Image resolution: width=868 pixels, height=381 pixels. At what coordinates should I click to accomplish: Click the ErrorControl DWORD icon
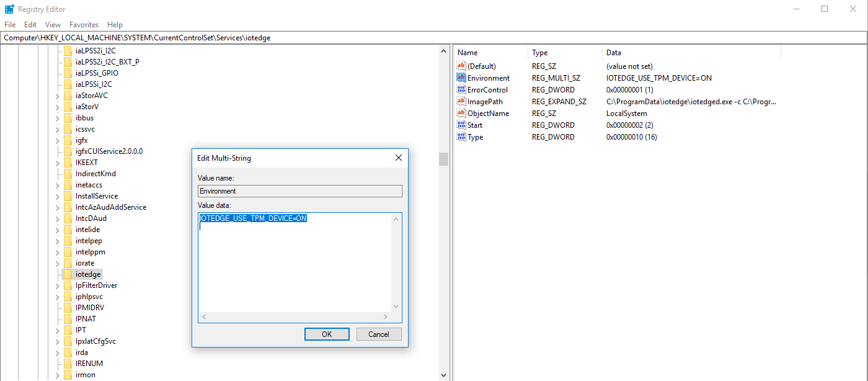pyautogui.click(x=461, y=89)
